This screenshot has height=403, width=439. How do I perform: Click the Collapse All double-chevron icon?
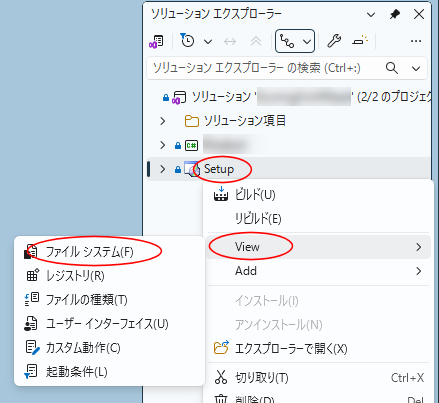click(x=256, y=41)
